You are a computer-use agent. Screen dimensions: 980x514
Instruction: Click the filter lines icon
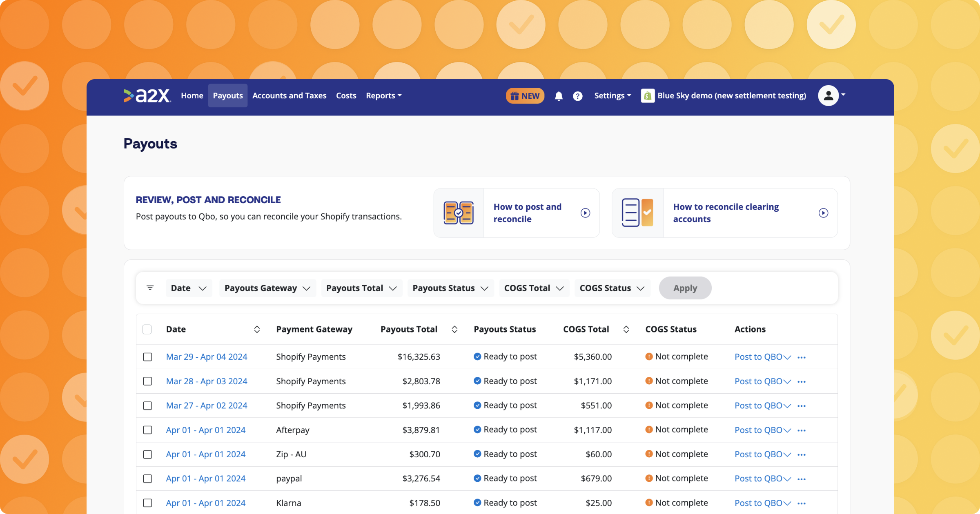[150, 288]
